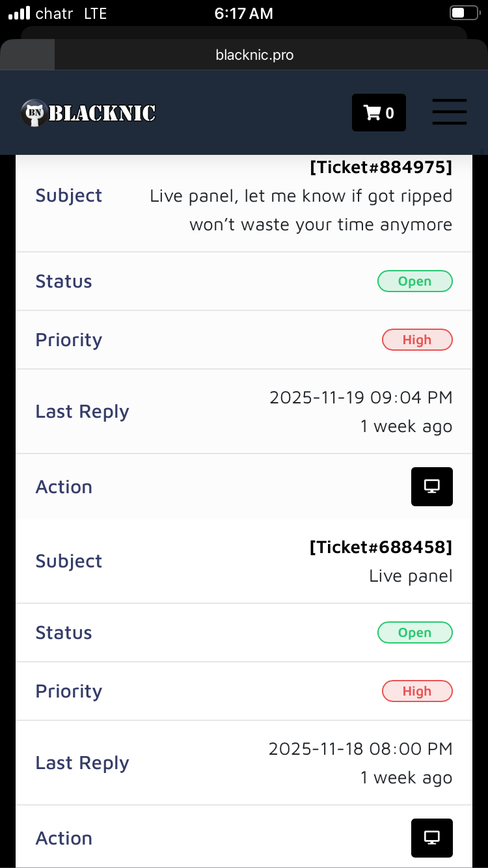Click the 2025-11-19 09:04 PM last reply
Image resolution: width=488 pixels, height=868 pixels.
coord(360,398)
